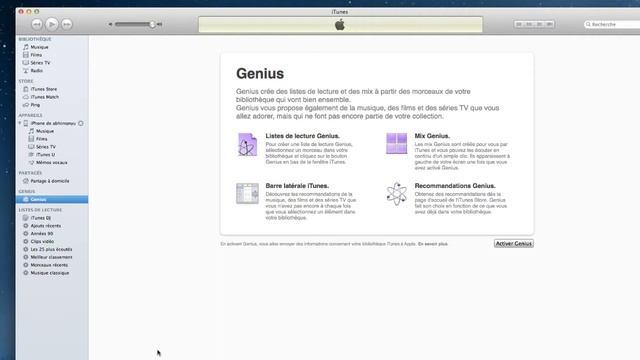Open the Ajouts récents smart playlist
Screen dimensions: 640x360
pyautogui.click(x=46, y=226)
